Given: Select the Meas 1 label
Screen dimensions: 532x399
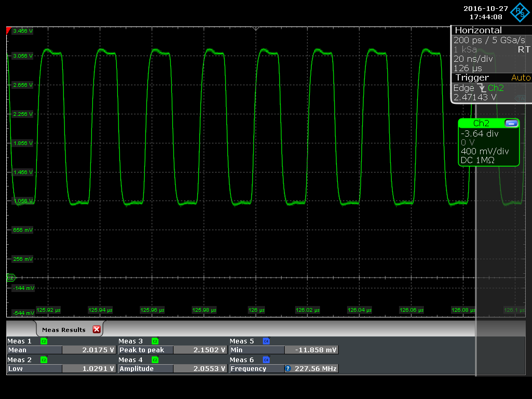Looking at the screenshot, I should tap(19, 341).
